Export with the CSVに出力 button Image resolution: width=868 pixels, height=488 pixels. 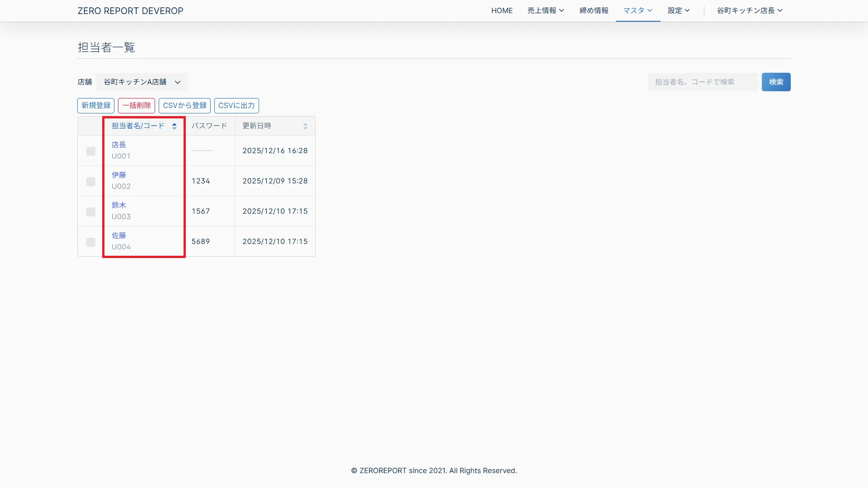tap(236, 105)
